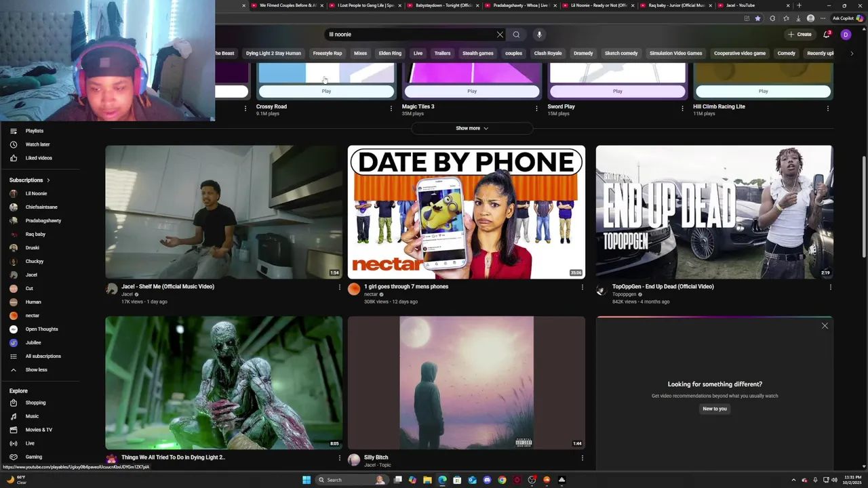Open a new browser tab

(799, 5)
